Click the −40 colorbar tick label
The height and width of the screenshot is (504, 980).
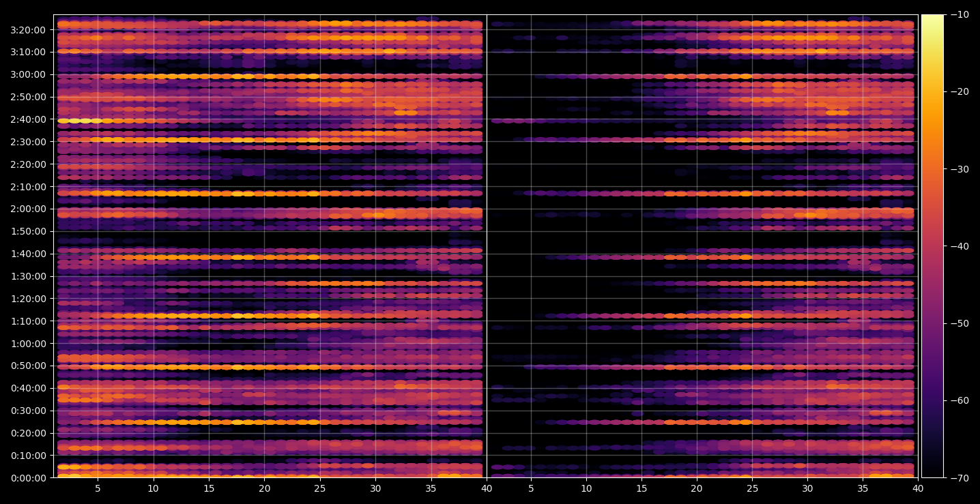click(x=959, y=246)
